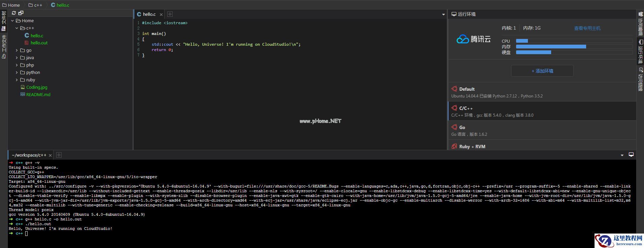Click the collapse-all icon in file tree toolbar
This screenshot has height=248, width=644.
[21, 13]
